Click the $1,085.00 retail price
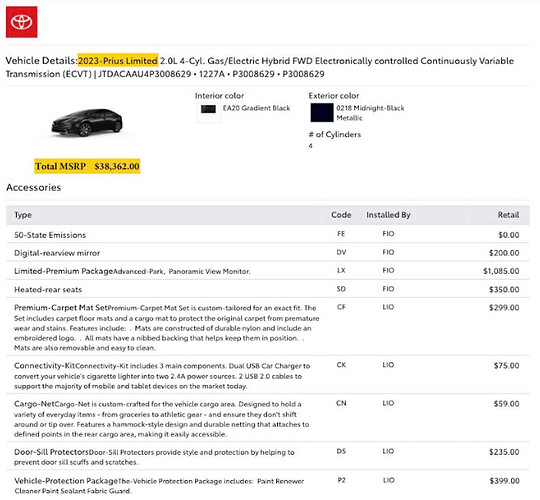Screen dimensions: 540x500 click(501, 271)
